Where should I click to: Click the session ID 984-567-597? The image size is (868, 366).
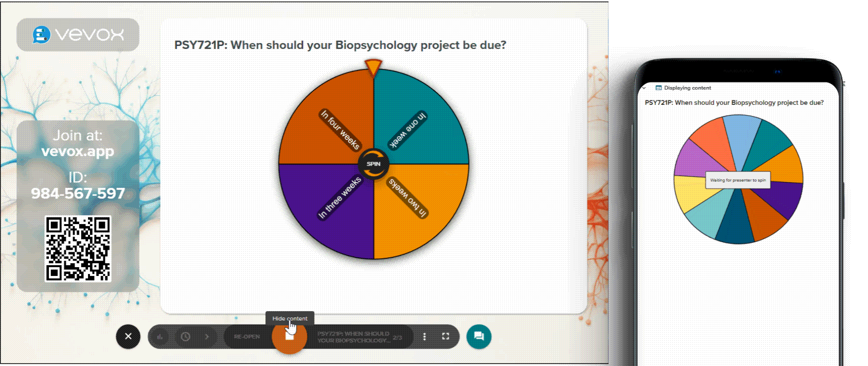(x=78, y=193)
